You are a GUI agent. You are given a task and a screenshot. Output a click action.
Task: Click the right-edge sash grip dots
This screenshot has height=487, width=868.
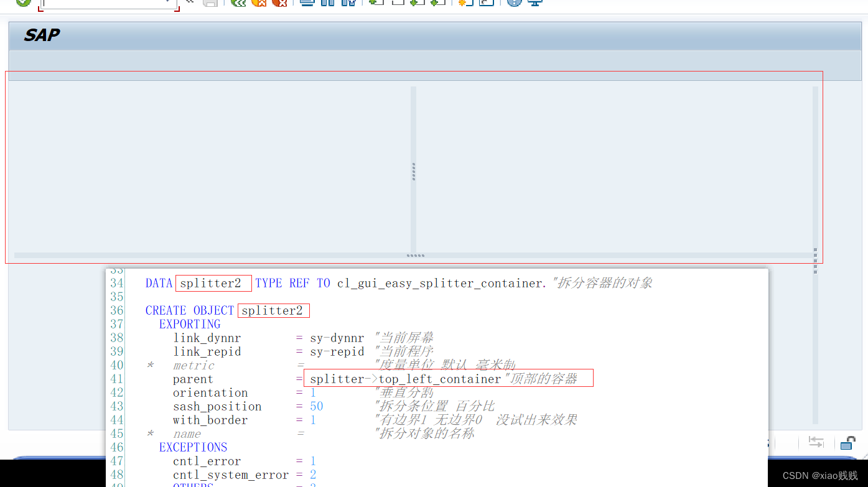click(x=815, y=261)
